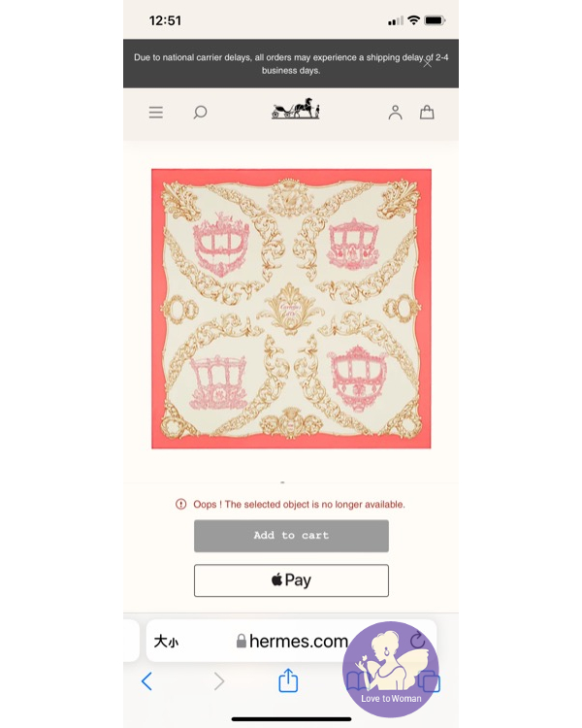The width and height of the screenshot is (582, 728).
Task: Open the text size page menu
Action: (x=166, y=642)
